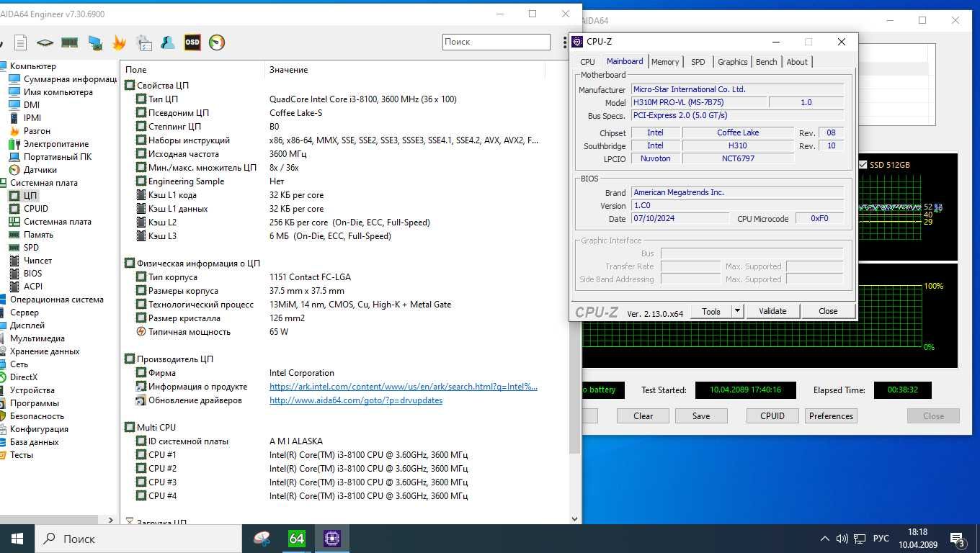Click the Поиск search field in AIDA64

coord(496,42)
